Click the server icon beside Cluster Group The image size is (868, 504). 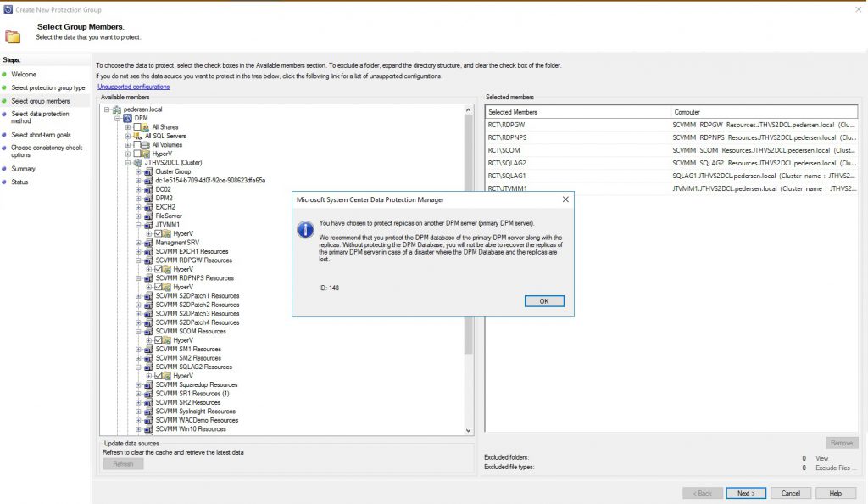coord(148,171)
